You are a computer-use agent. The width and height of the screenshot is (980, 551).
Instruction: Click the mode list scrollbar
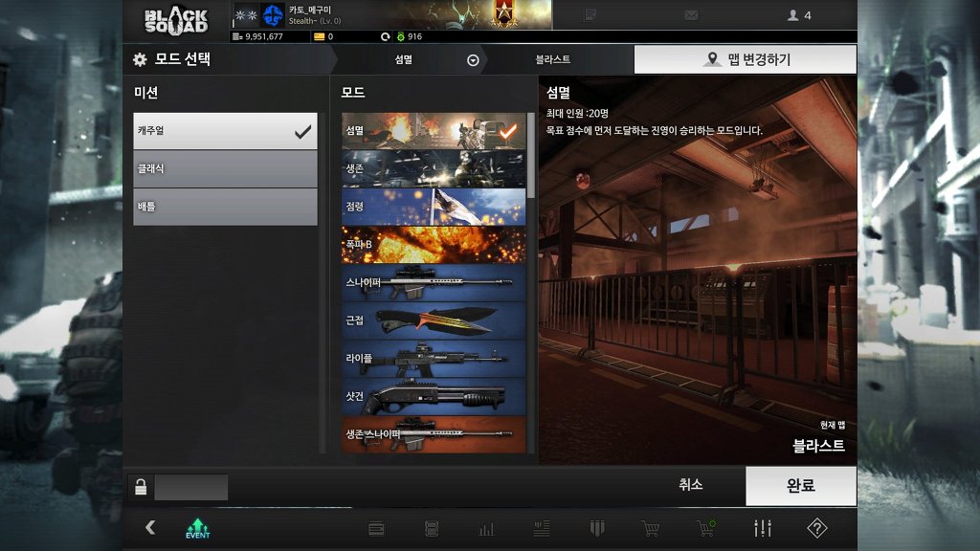(530, 156)
